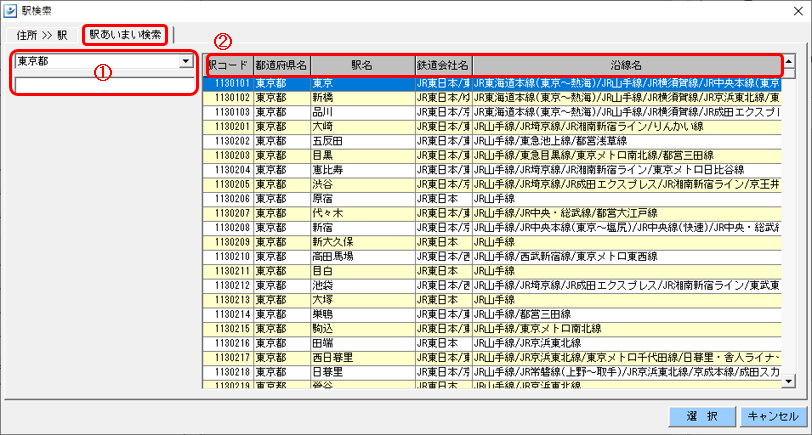
Task: Sort by the 都道府県名 column header
Action: tap(282, 65)
